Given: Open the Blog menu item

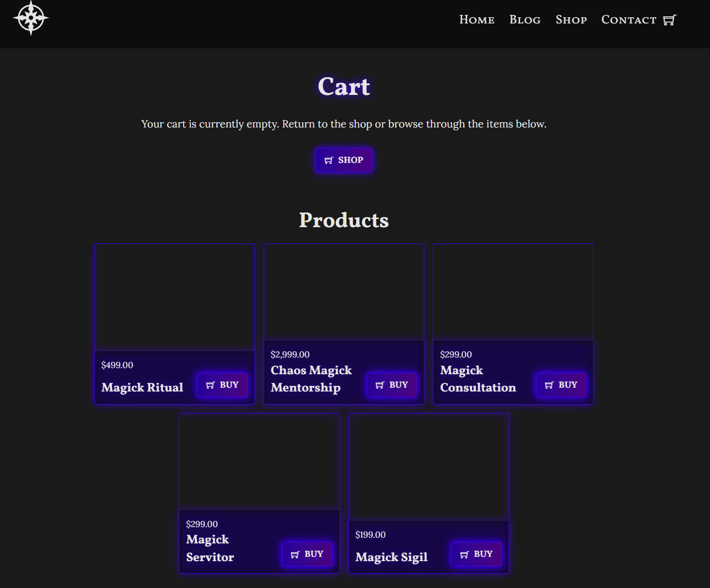Looking at the screenshot, I should coord(525,20).
